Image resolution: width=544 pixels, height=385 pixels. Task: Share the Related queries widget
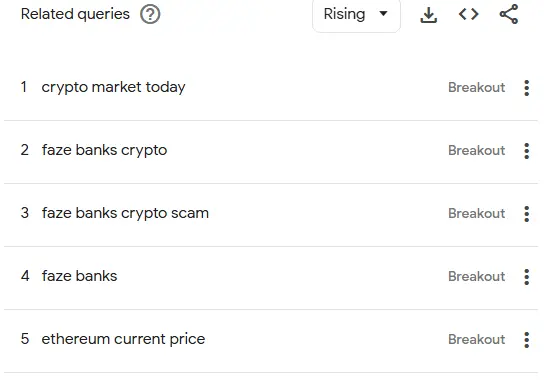[509, 14]
